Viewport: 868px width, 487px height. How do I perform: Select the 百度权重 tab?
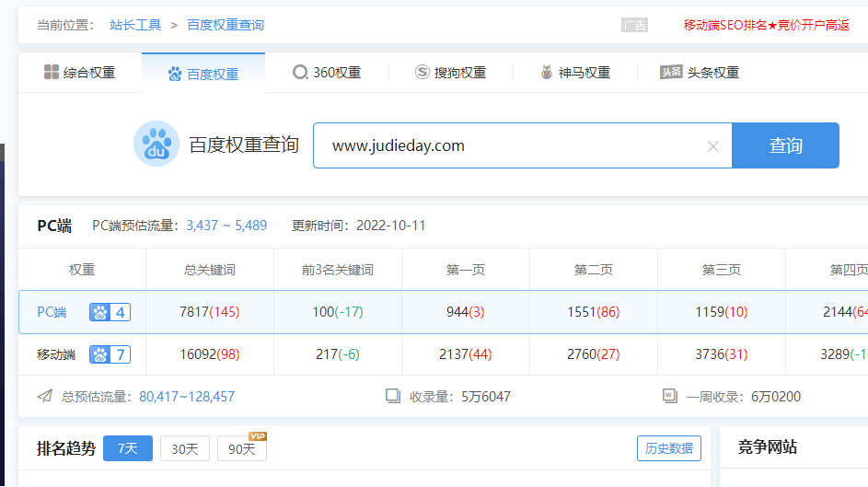pos(203,74)
